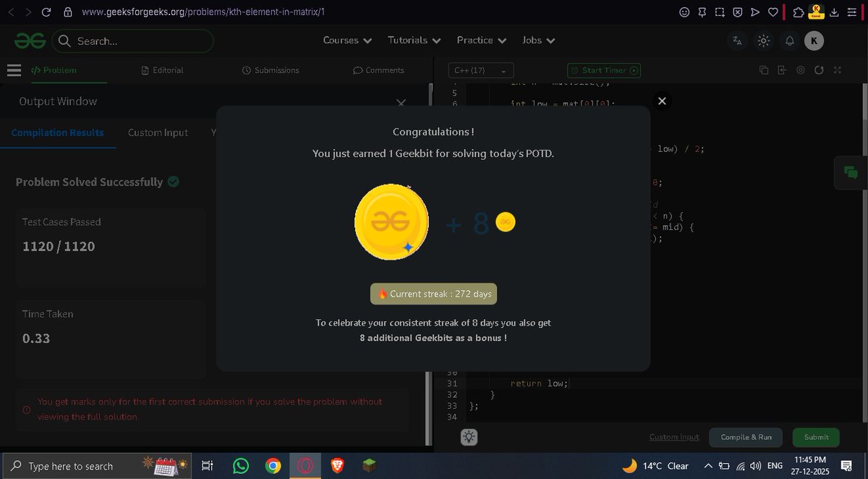Viewport: 868px width, 479px height.
Task: Click the Start Timer button
Action: [604, 70]
